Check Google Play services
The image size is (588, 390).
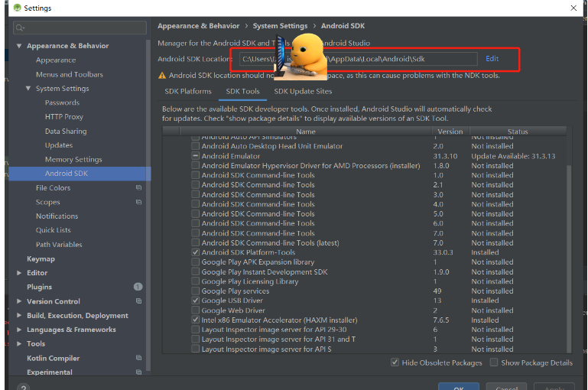196,291
